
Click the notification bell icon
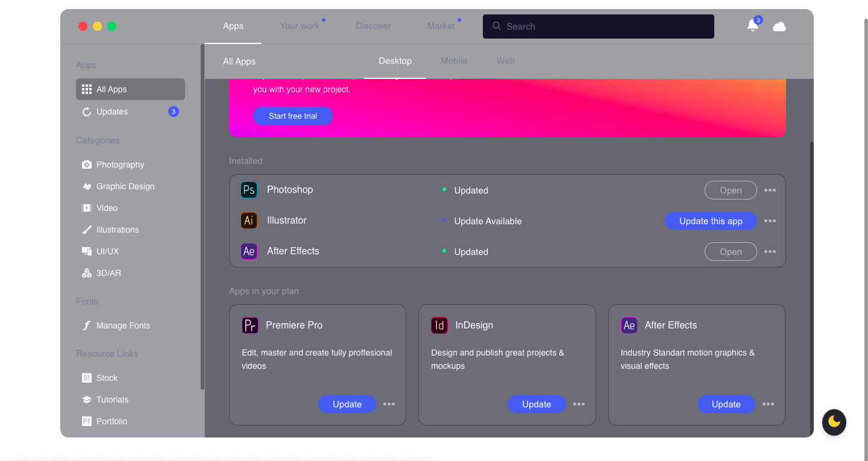point(752,26)
